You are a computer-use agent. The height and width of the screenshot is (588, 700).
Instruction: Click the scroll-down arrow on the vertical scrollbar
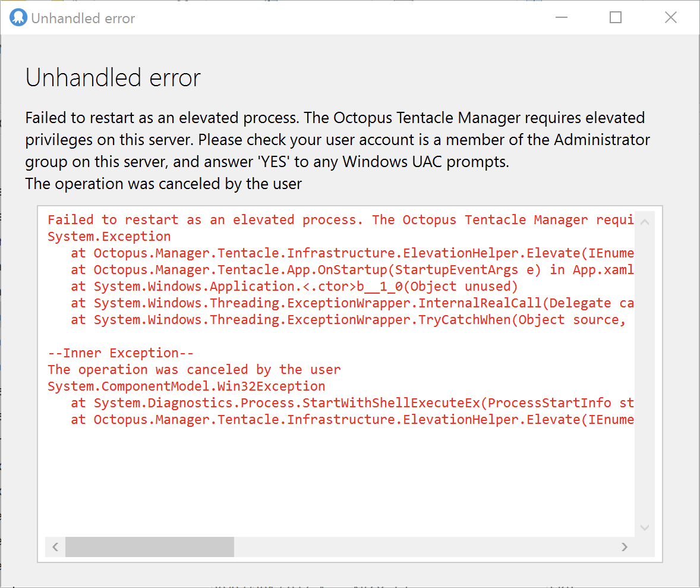tap(645, 527)
